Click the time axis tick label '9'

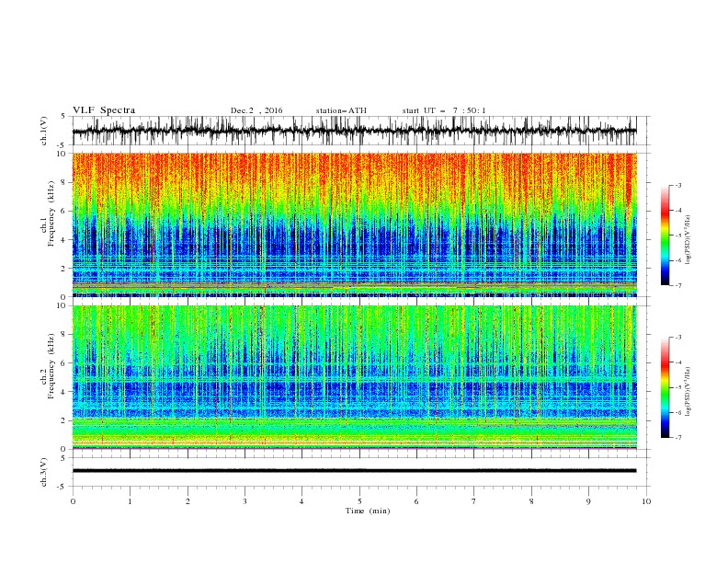coord(588,501)
